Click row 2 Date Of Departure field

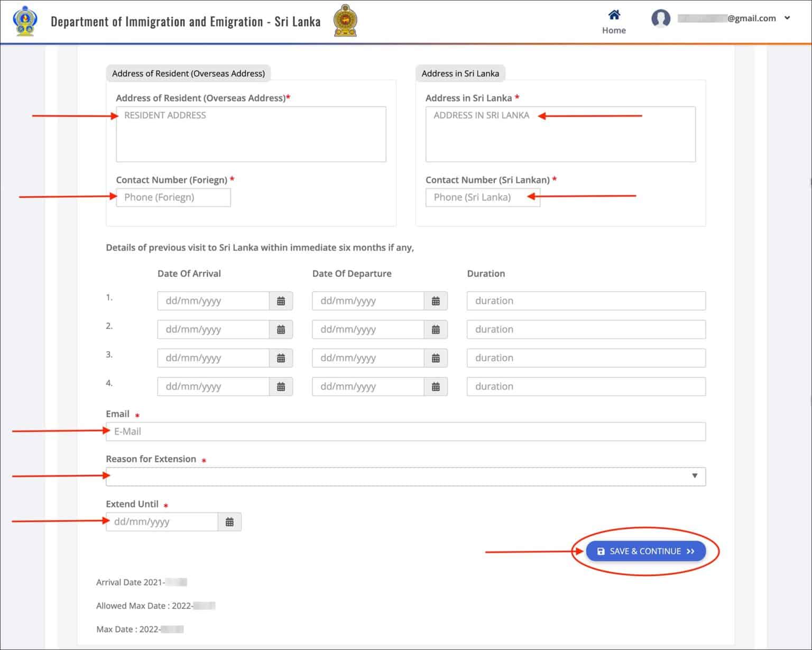(368, 329)
